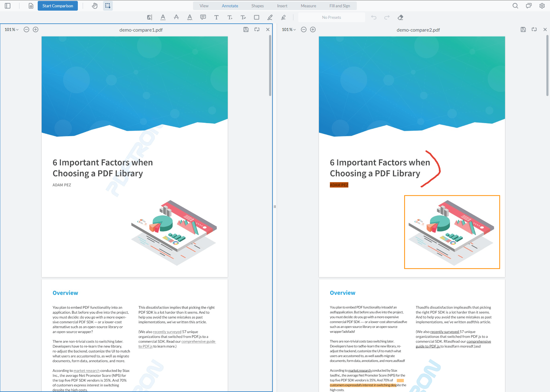Click the Start Comparison button
Screen dimensions: 550x392
[58, 6]
